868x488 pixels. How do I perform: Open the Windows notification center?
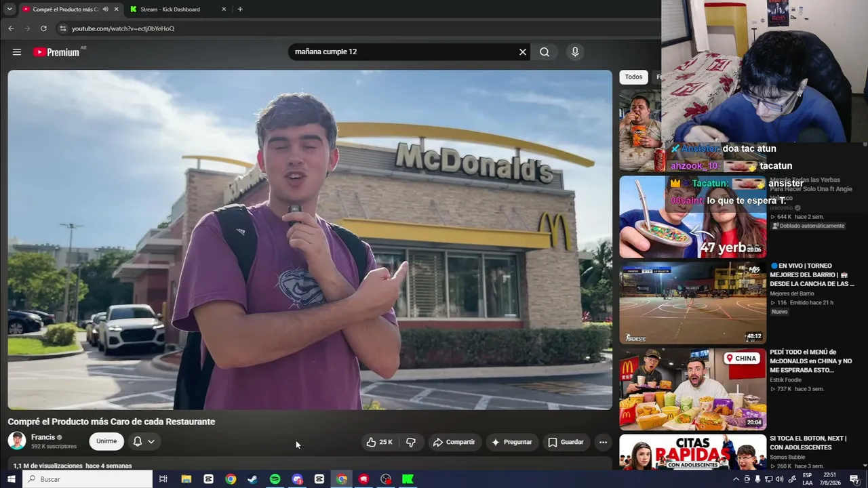854,479
